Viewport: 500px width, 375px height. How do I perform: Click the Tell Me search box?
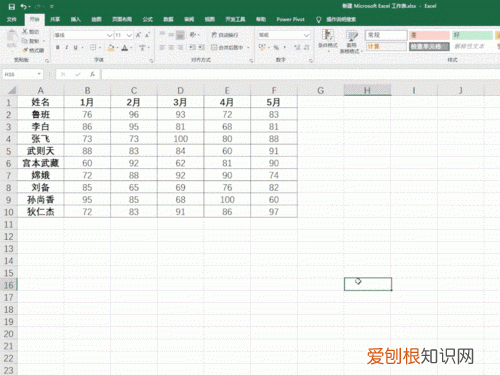pos(337,19)
